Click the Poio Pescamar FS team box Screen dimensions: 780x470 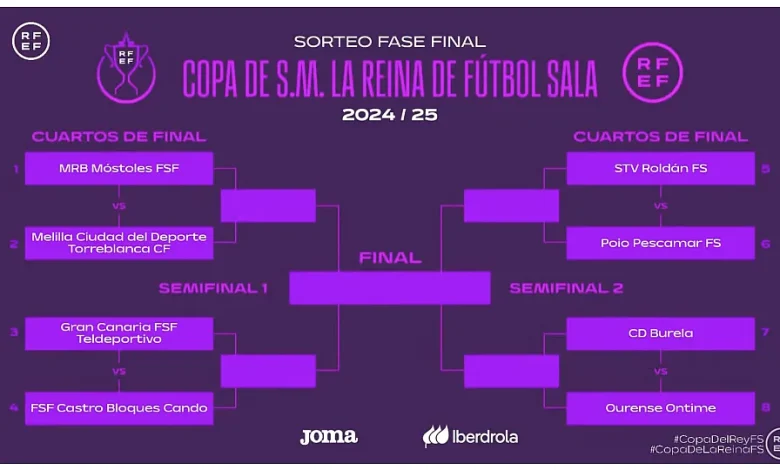660,243
